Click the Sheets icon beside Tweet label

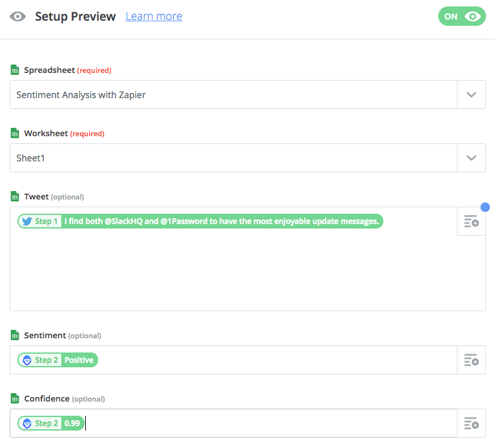15,197
